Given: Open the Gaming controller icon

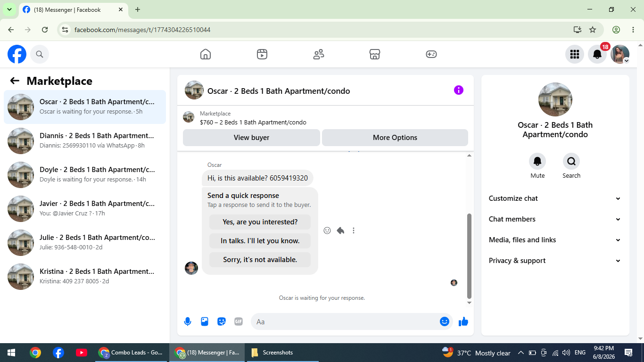Looking at the screenshot, I should tap(431, 54).
